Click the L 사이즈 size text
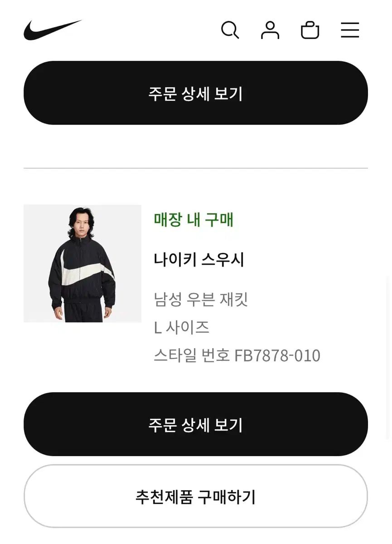 point(181,327)
